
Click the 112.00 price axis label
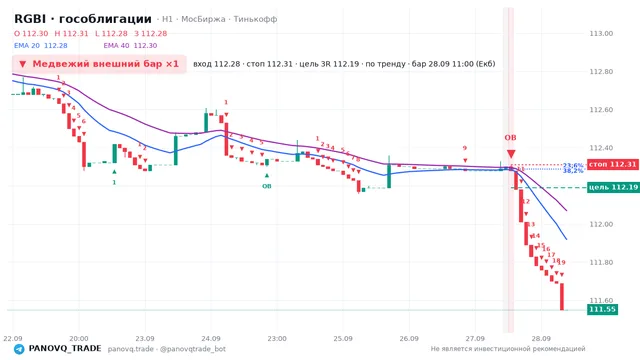[x=601, y=224]
